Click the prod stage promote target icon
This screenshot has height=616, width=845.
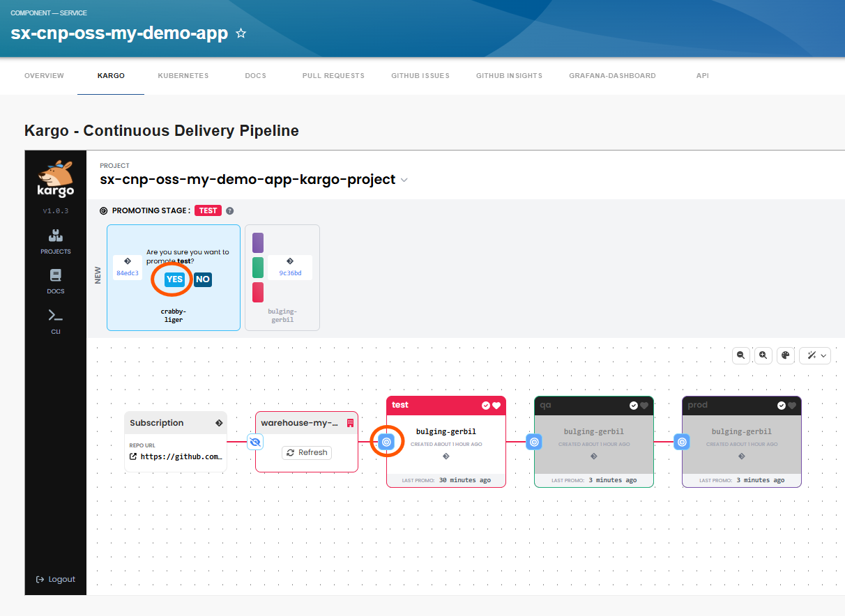tap(682, 442)
